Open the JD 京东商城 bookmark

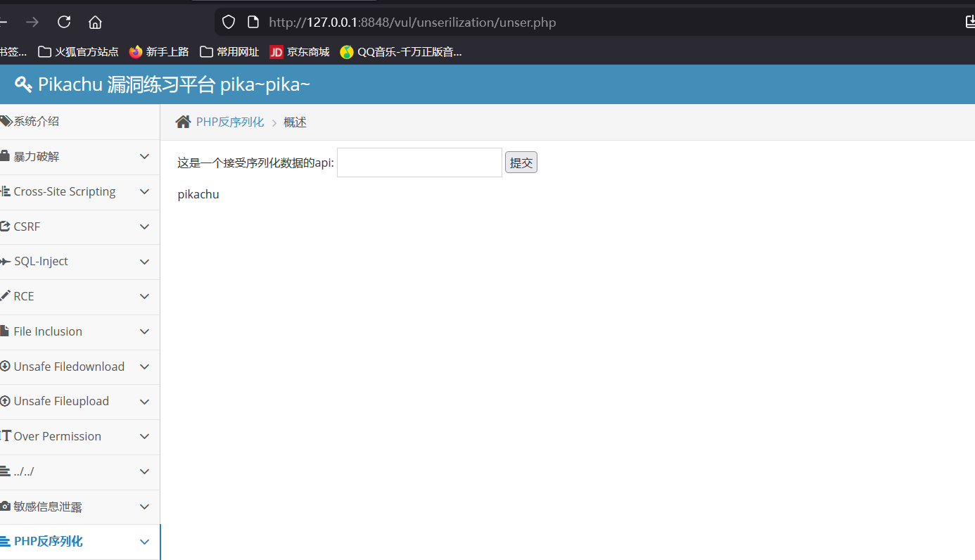pyautogui.click(x=300, y=51)
